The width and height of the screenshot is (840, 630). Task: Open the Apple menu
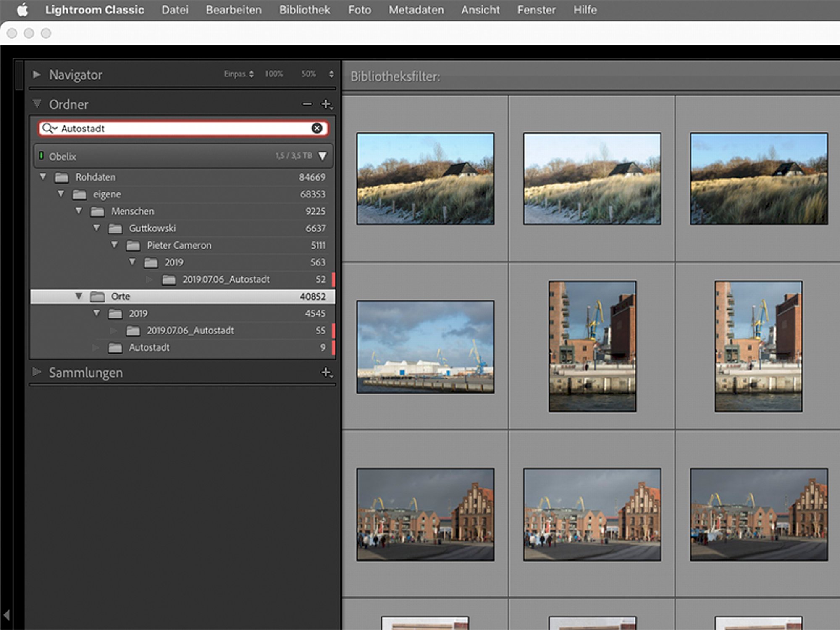coord(23,10)
